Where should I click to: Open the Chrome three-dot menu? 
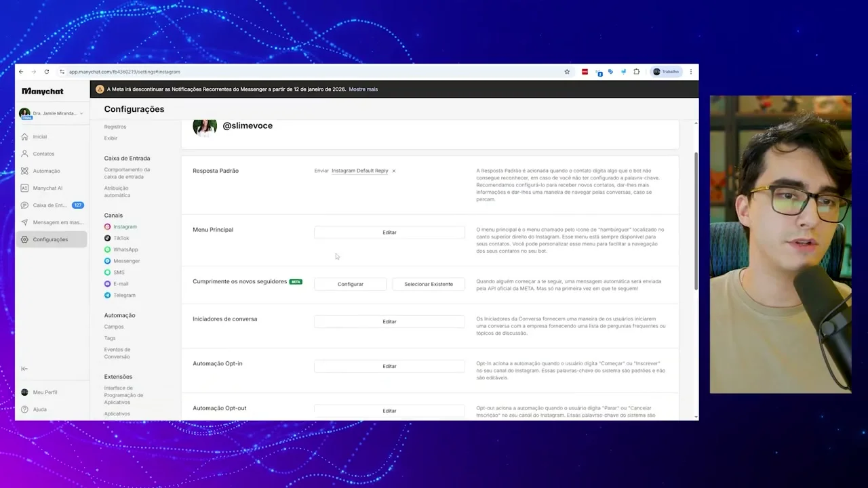pyautogui.click(x=690, y=72)
